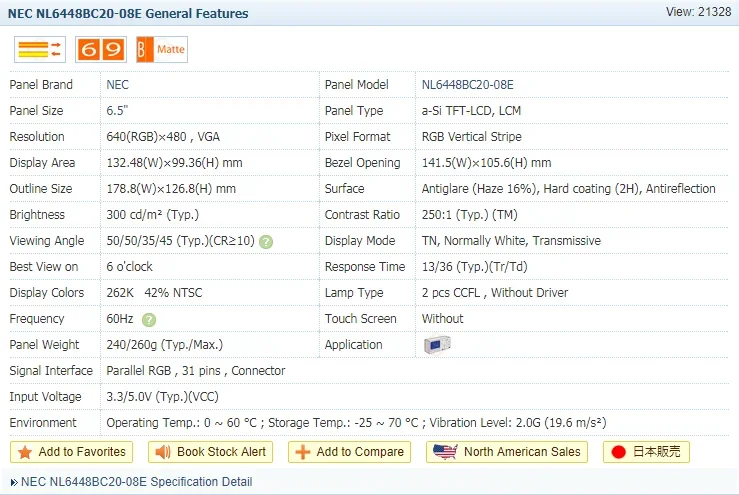The width and height of the screenshot is (739, 495).
Task: Click the Signal Interface label
Action: [51, 371]
